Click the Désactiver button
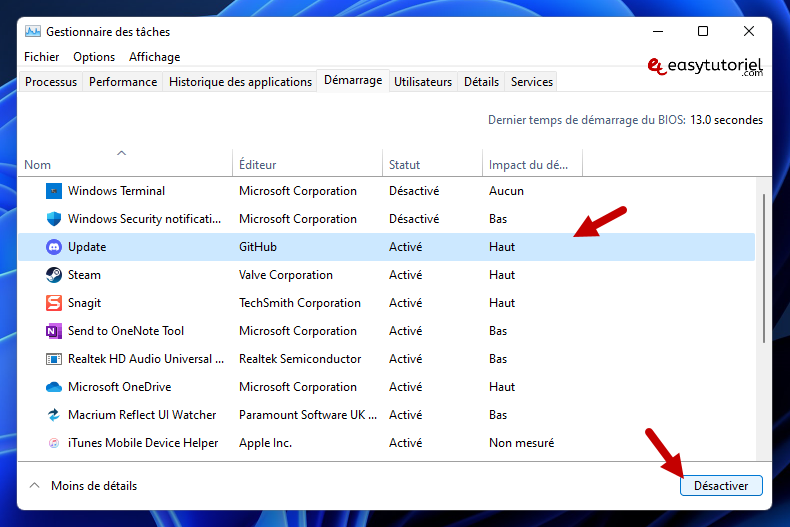 pyautogui.click(x=721, y=486)
